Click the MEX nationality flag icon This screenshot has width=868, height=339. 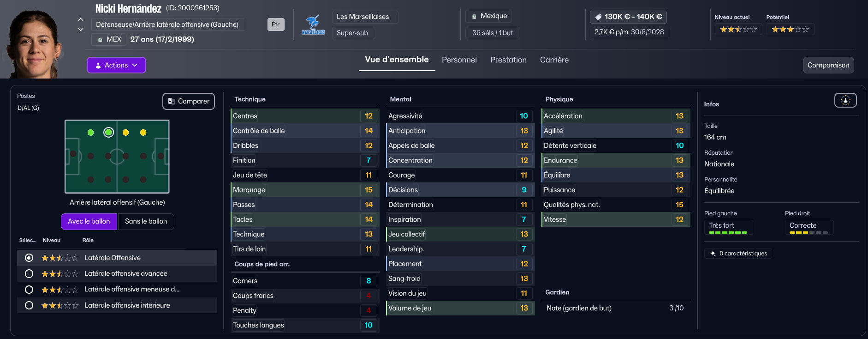click(x=100, y=40)
